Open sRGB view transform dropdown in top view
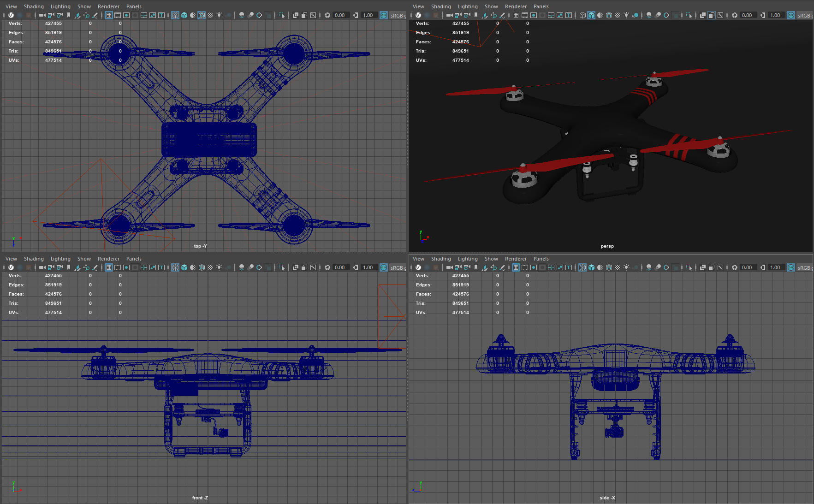 (x=397, y=15)
